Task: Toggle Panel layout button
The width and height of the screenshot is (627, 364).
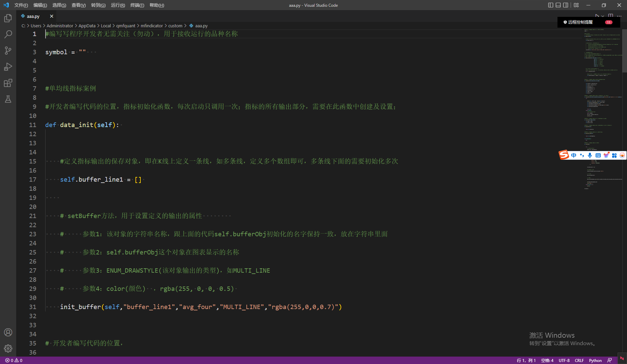Action: pos(558,5)
